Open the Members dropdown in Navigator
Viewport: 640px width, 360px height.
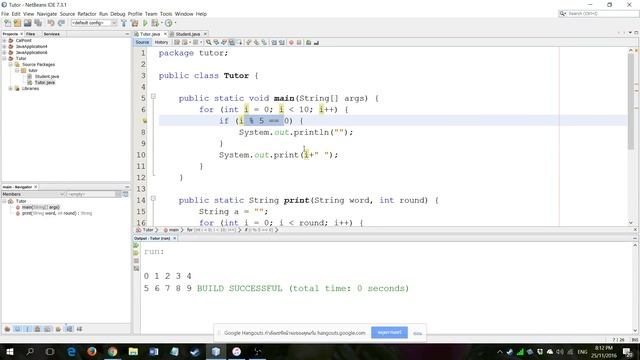click(x=33, y=194)
